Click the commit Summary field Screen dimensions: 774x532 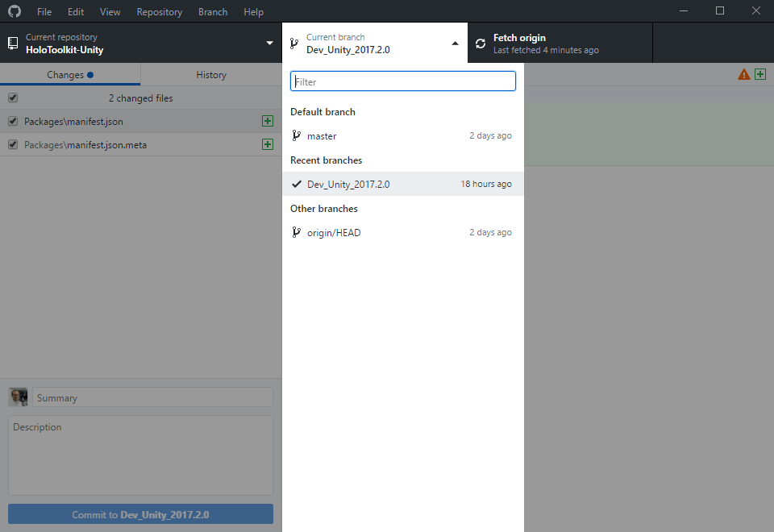152,397
